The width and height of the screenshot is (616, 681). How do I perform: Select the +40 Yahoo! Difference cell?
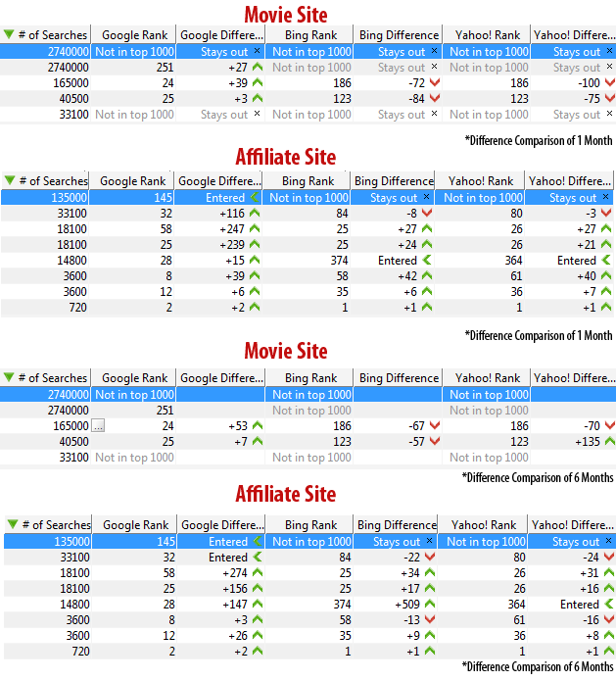569,275
